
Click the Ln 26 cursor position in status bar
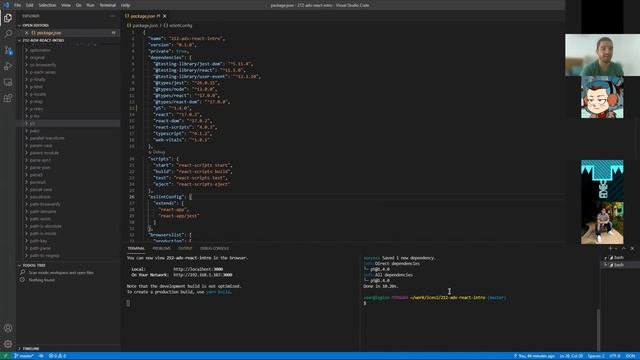coord(571,356)
